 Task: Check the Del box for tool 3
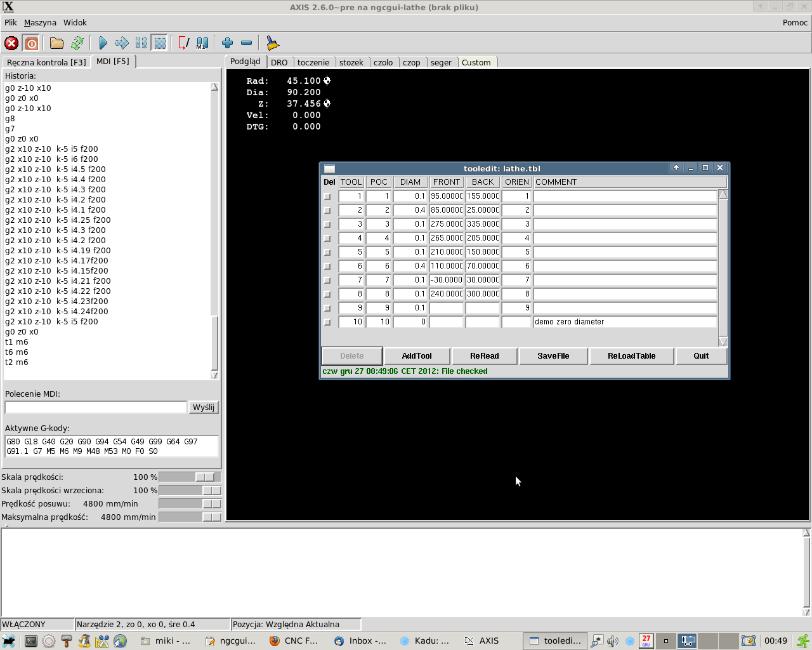point(327,225)
